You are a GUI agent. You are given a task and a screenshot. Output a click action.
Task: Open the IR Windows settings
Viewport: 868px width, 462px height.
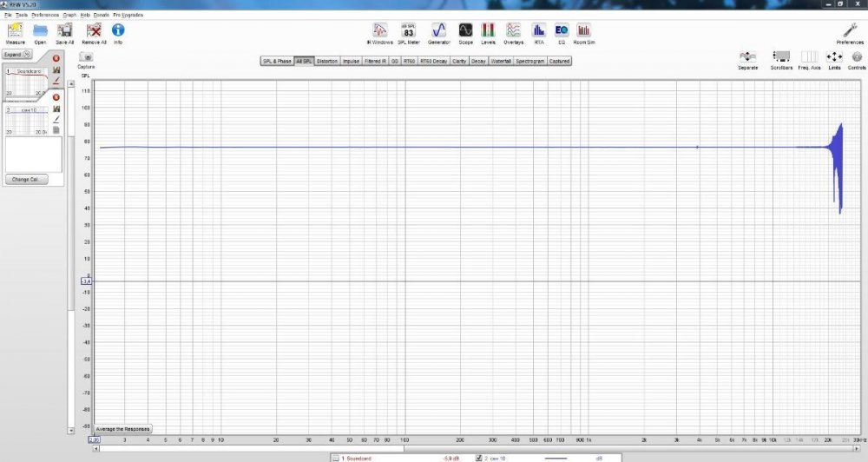[379, 32]
